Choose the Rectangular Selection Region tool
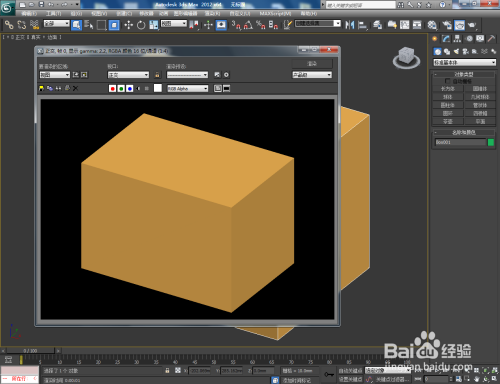500x384 pixels. pos(101,25)
